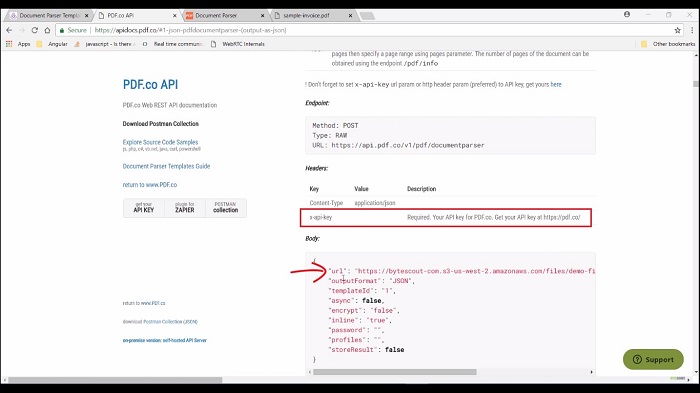Click the "storeResult": false line
The width and height of the screenshot is (700, 393).
366,350
